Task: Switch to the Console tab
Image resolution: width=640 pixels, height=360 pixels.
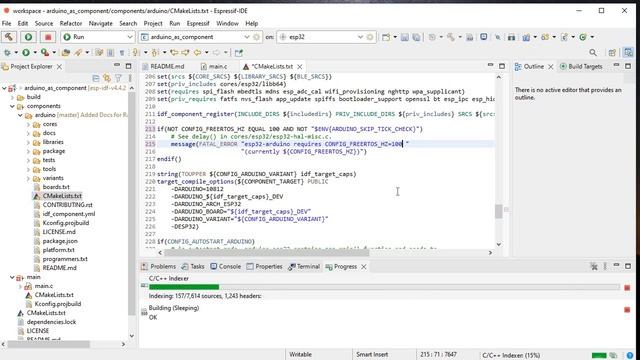Action: pos(226,267)
